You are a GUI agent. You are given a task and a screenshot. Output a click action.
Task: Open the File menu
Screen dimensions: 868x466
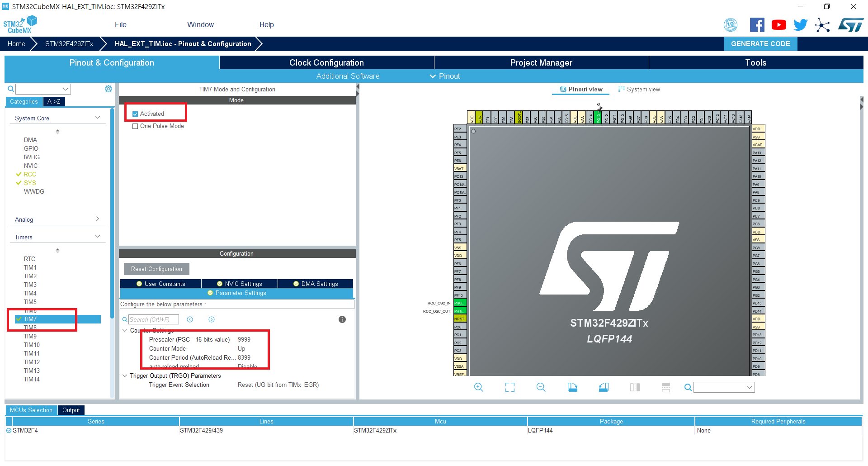click(x=121, y=25)
